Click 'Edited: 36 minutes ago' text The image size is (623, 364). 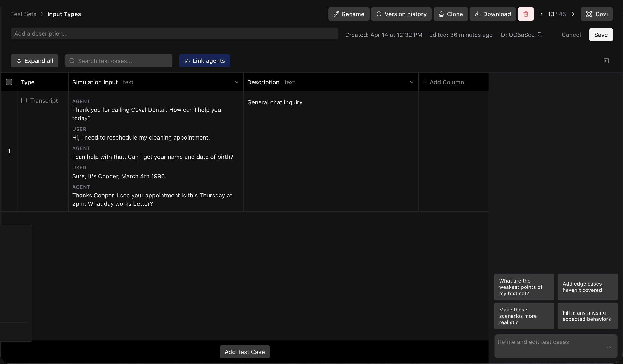pyautogui.click(x=461, y=35)
